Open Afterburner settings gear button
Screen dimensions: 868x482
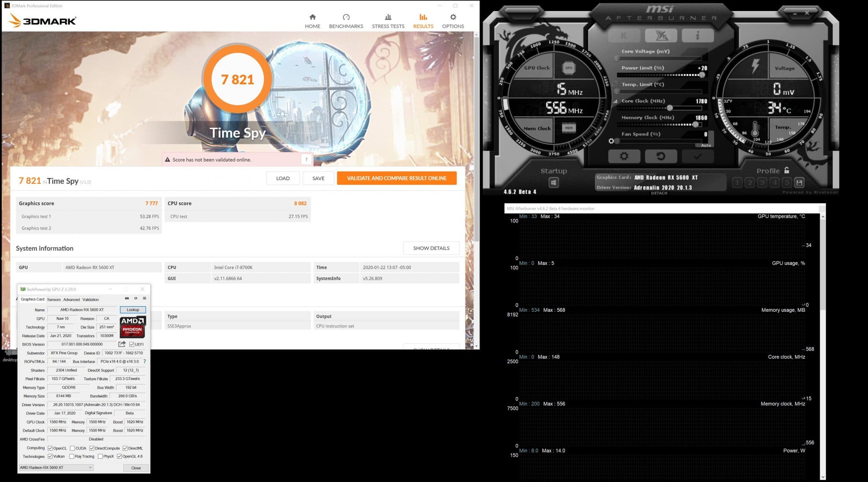point(623,156)
